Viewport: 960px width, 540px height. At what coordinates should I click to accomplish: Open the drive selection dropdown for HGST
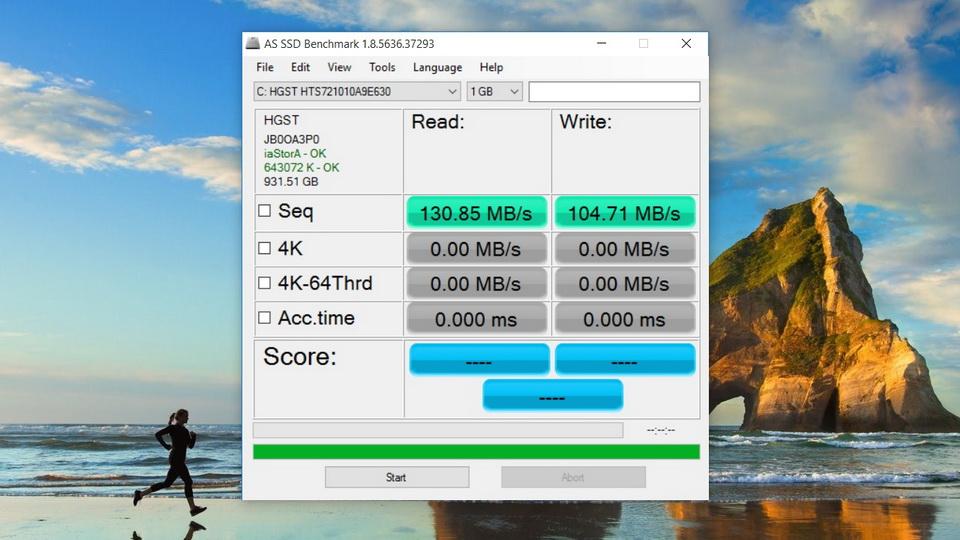[x=357, y=92]
